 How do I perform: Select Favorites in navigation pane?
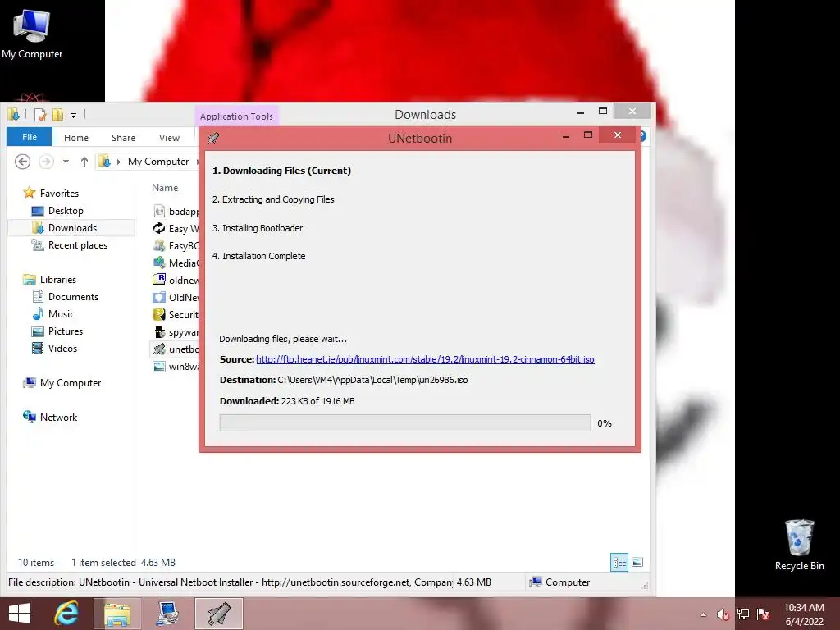[59, 194]
